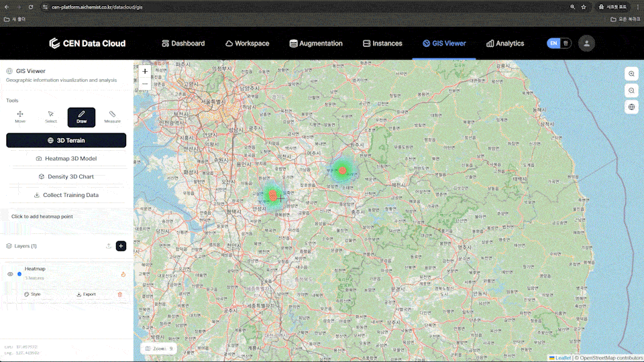This screenshot has height=362, width=644.
Task: Select EN language option
Action: pos(553,43)
